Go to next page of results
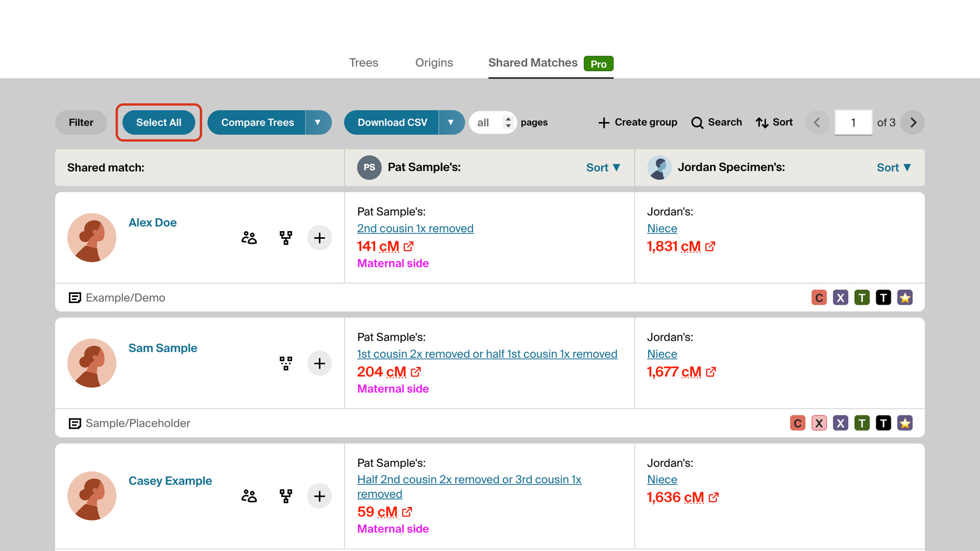Image resolution: width=980 pixels, height=551 pixels. click(913, 122)
